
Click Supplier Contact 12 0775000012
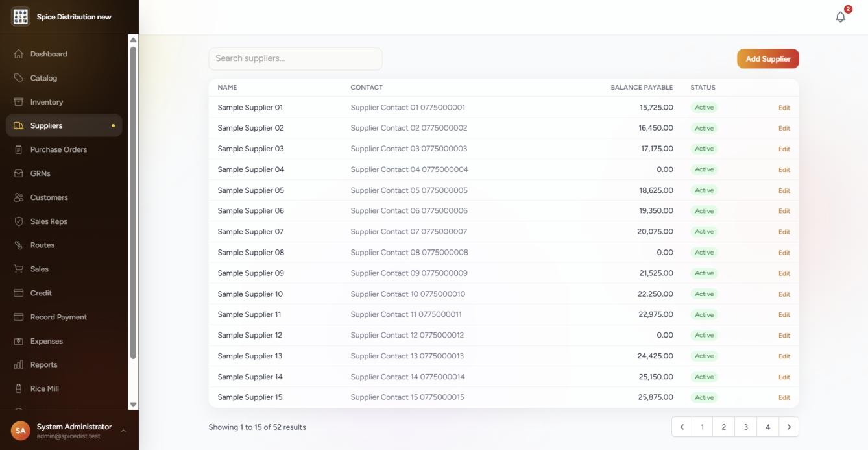pyautogui.click(x=407, y=335)
